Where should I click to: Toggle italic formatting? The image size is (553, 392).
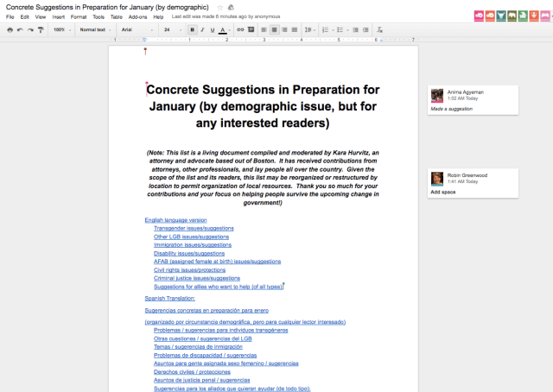201,29
